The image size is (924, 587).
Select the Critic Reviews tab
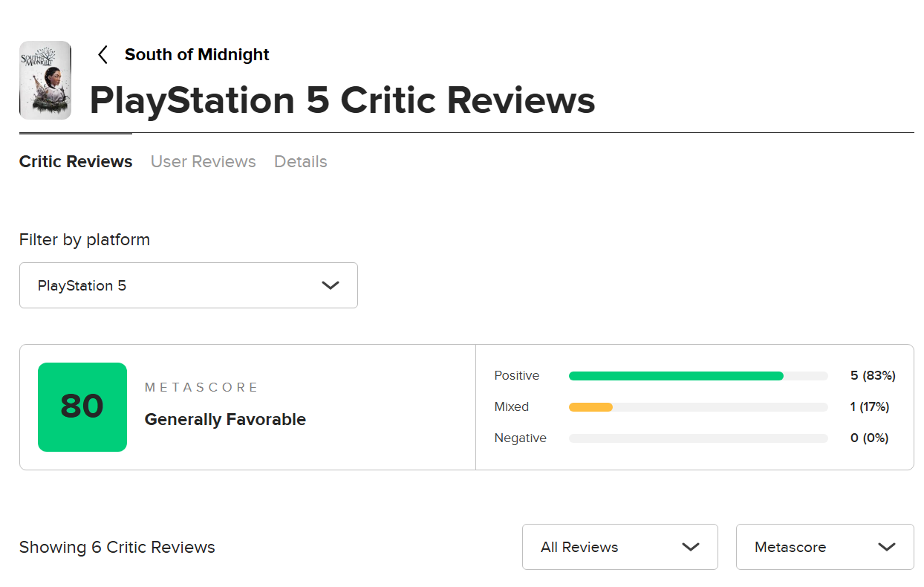pyautogui.click(x=76, y=162)
